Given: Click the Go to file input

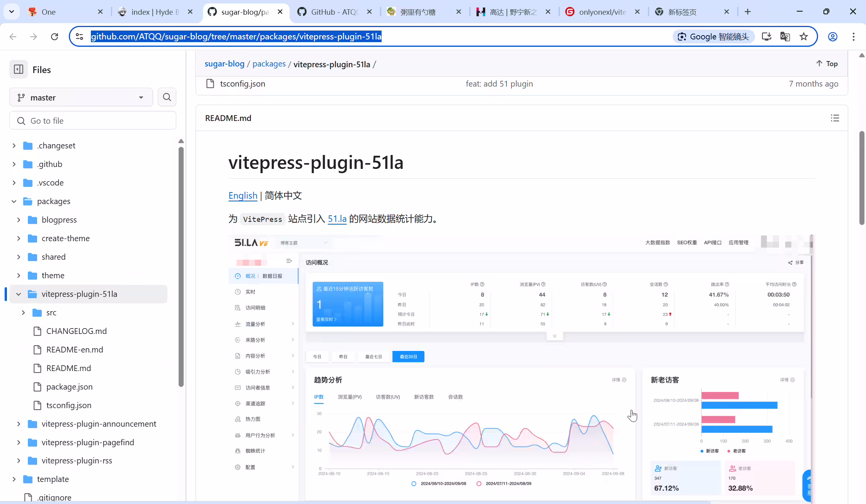Looking at the screenshot, I should (93, 121).
